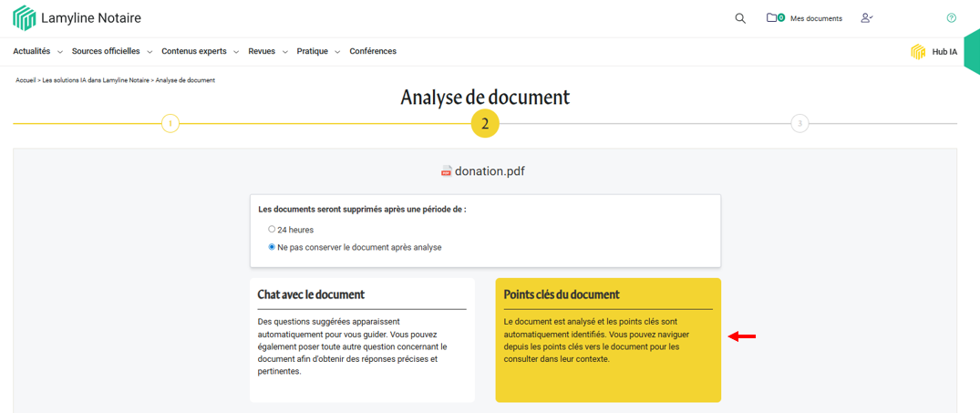
Task: Go back to step 1 of the progress bar
Action: [x=170, y=124]
